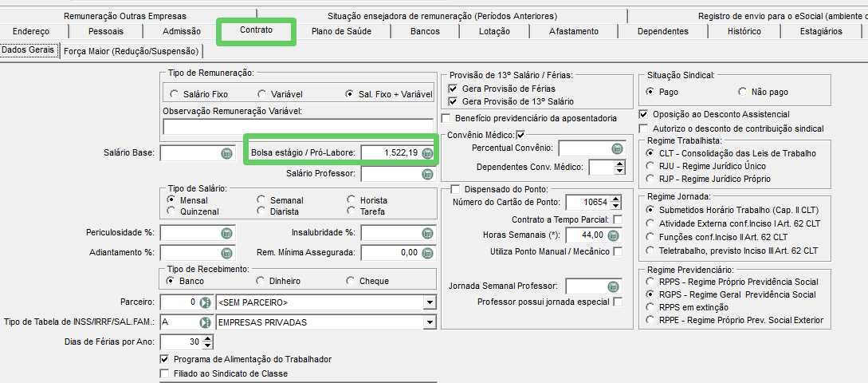Select Sal. Fixo + Variável option
The width and height of the screenshot is (868, 383).
coord(349,94)
